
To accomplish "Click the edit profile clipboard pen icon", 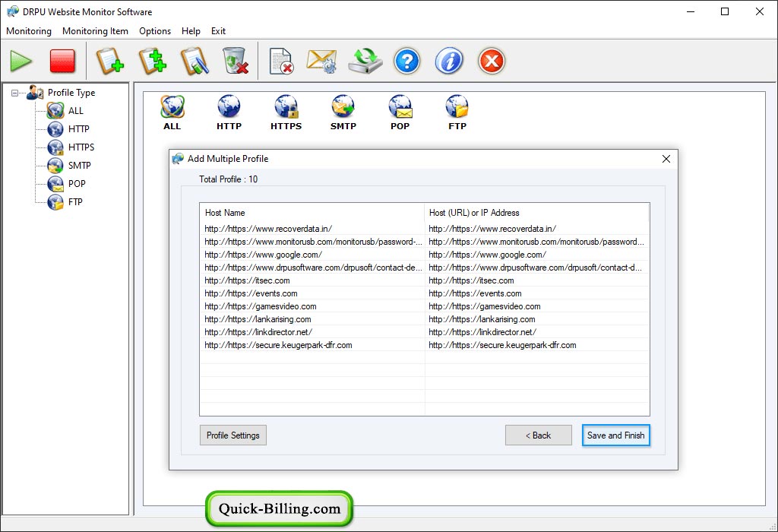I will 194,62.
